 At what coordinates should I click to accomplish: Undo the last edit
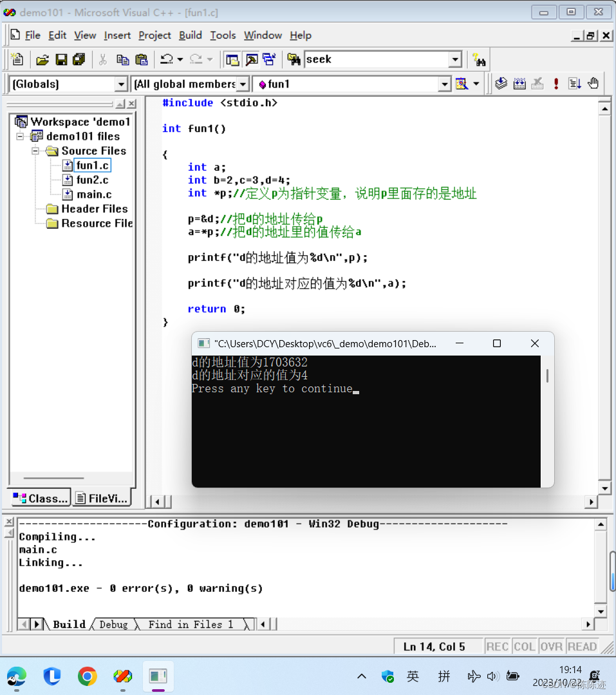click(x=166, y=59)
